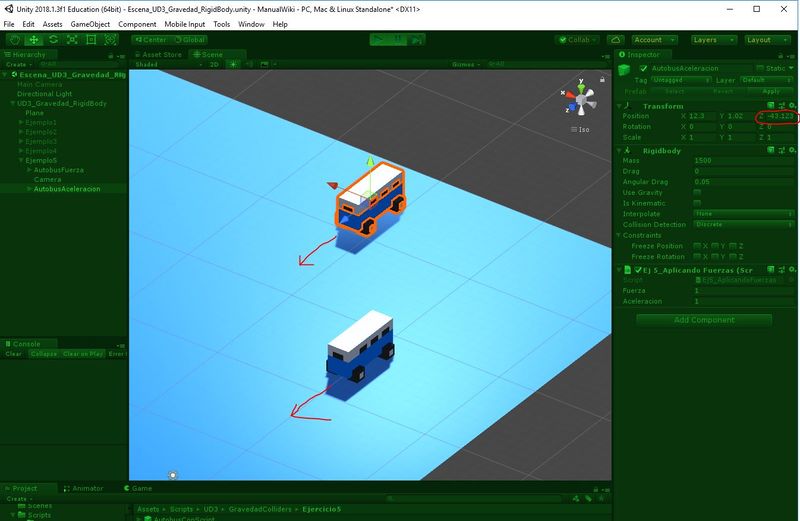This screenshot has width=800, height=521.
Task: Click the AutobusAceleracion cube object icon
Action: [x=624, y=69]
